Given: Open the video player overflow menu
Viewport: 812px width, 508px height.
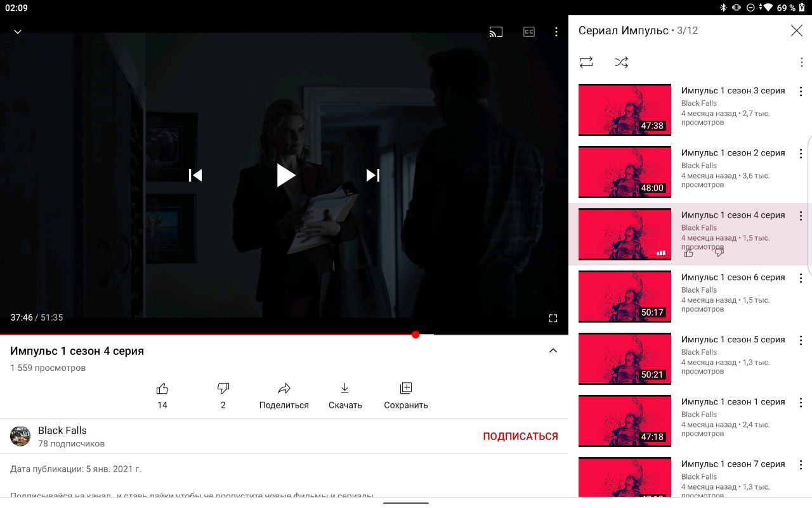Looking at the screenshot, I should 556,32.
